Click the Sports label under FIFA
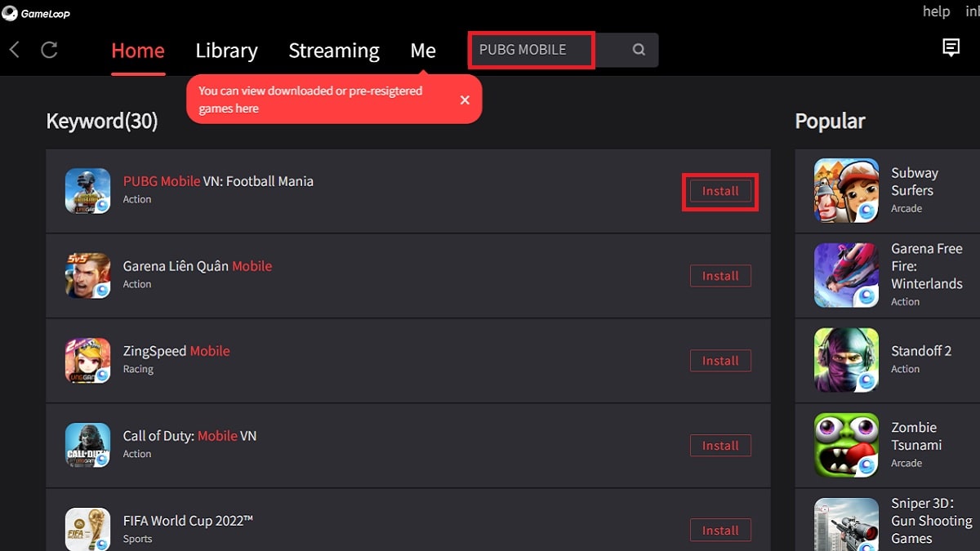Image resolution: width=980 pixels, height=551 pixels. tap(137, 539)
